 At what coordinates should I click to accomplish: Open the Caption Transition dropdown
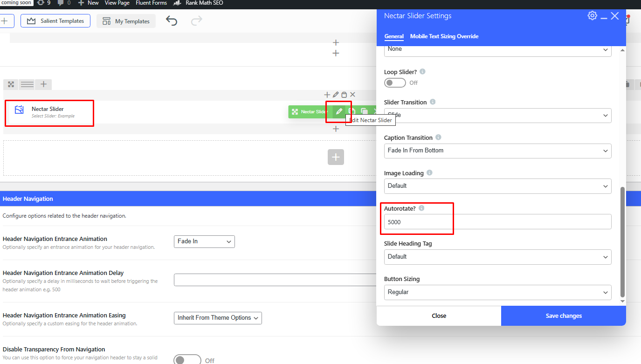[x=497, y=151]
